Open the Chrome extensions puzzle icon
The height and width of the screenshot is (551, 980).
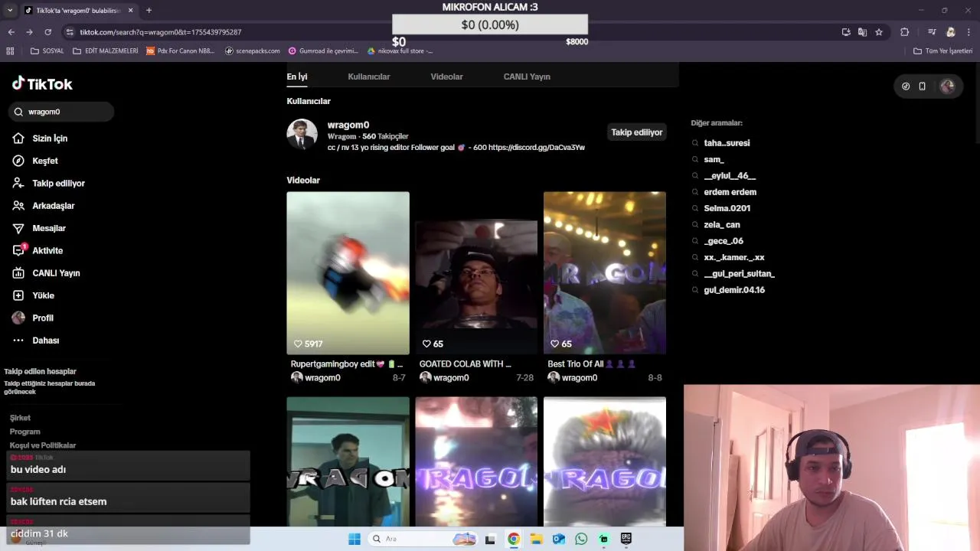pyautogui.click(x=905, y=32)
